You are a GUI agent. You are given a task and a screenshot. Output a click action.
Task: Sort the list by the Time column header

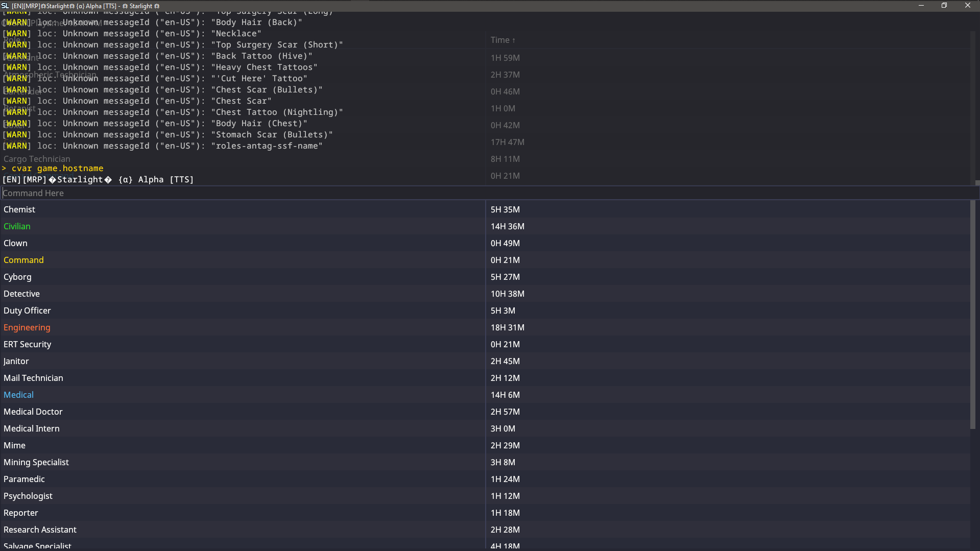(x=503, y=40)
